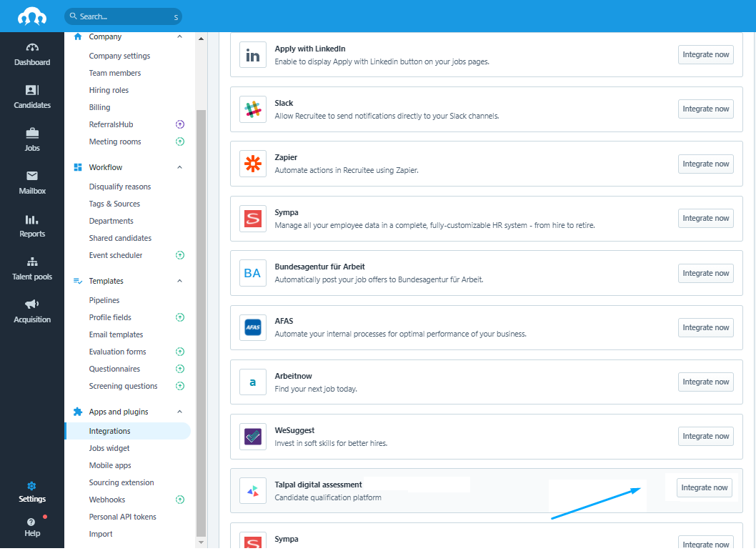Click the scrollbar down arrow in settings menu
The height and width of the screenshot is (551, 756).
(201, 542)
